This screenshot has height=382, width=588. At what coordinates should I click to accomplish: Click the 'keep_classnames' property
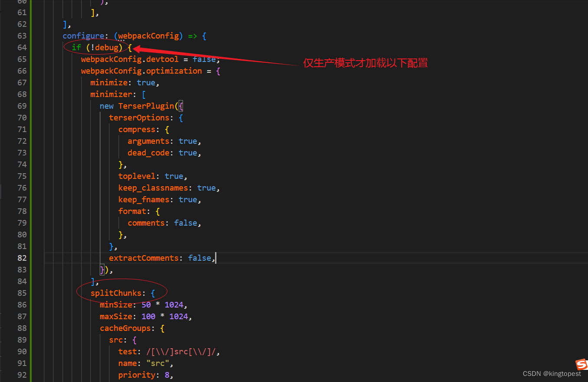pos(153,188)
